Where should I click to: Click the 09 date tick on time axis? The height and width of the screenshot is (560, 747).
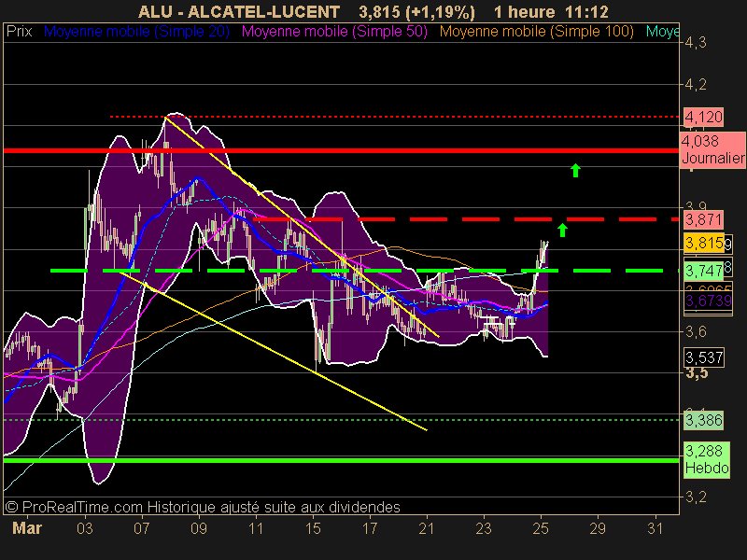click(x=199, y=528)
